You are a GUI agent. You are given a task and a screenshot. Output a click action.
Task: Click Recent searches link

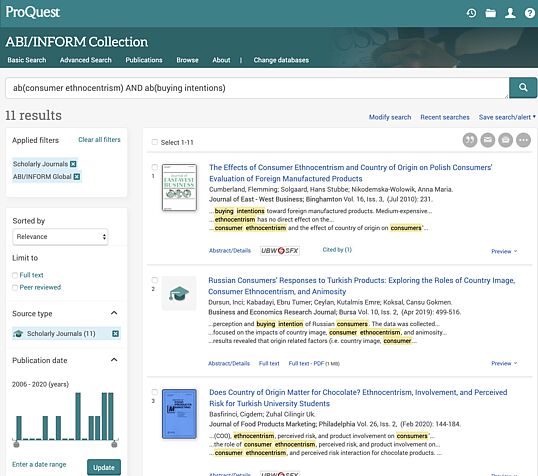pyautogui.click(x=445, y=117)
